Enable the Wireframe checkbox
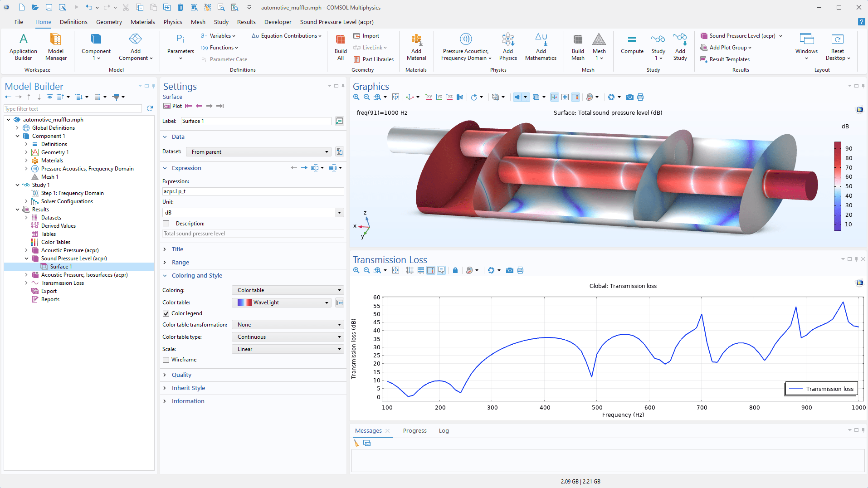The image size is (868, 488). coord(166,360)
